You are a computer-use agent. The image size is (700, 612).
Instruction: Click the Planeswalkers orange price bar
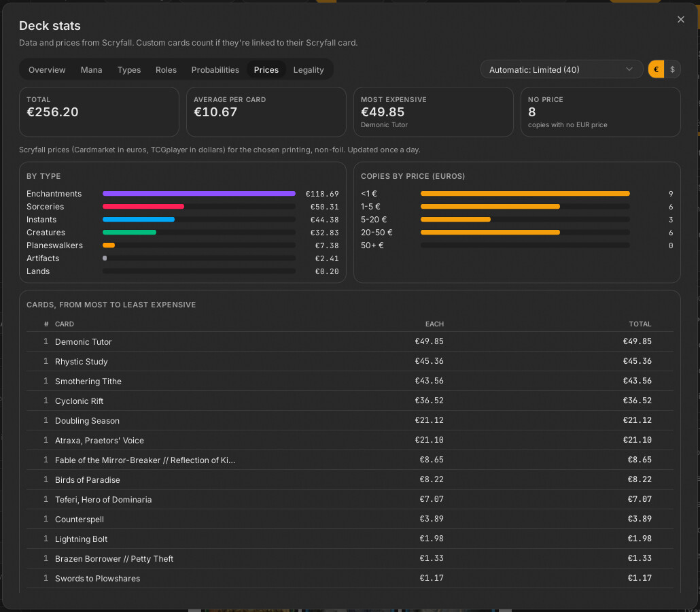coord(109,245)
